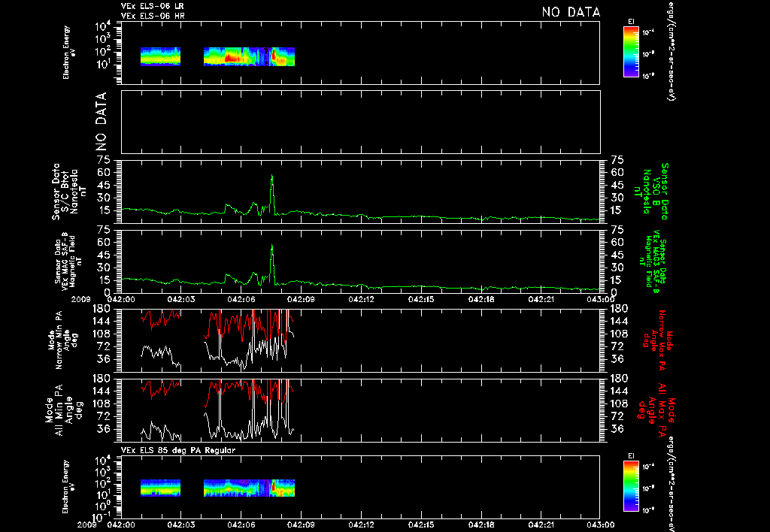Image resolution: width=770 pixels, height=532 pixels.
Task: Click the '043:00' tick on the middle time axis
Action: (x=601, y=298)
